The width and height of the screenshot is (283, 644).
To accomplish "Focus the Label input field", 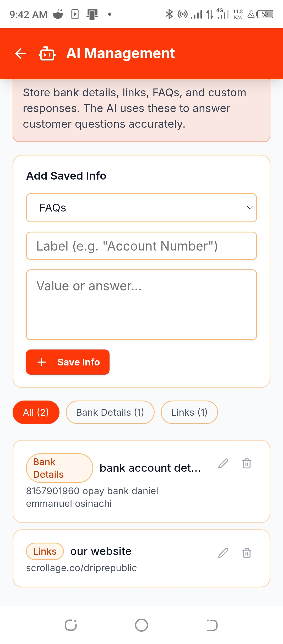I will 141,246.
